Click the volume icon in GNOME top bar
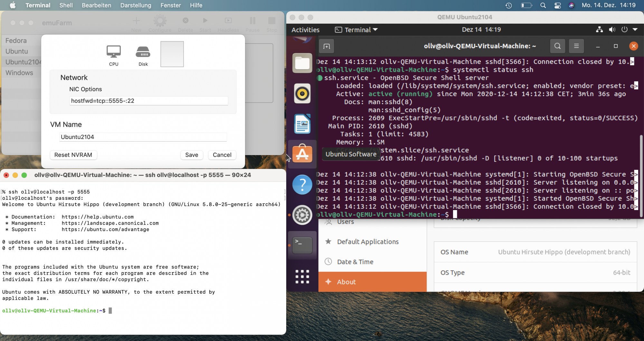 pos(612,30)
